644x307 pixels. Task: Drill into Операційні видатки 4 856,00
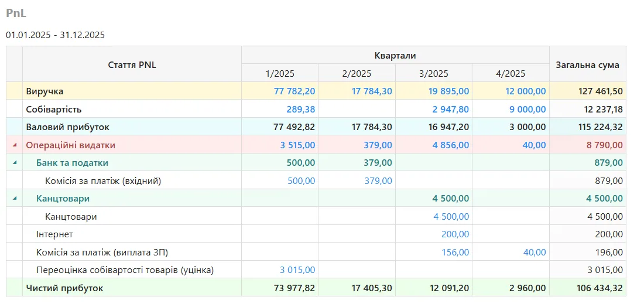(451, 145)
